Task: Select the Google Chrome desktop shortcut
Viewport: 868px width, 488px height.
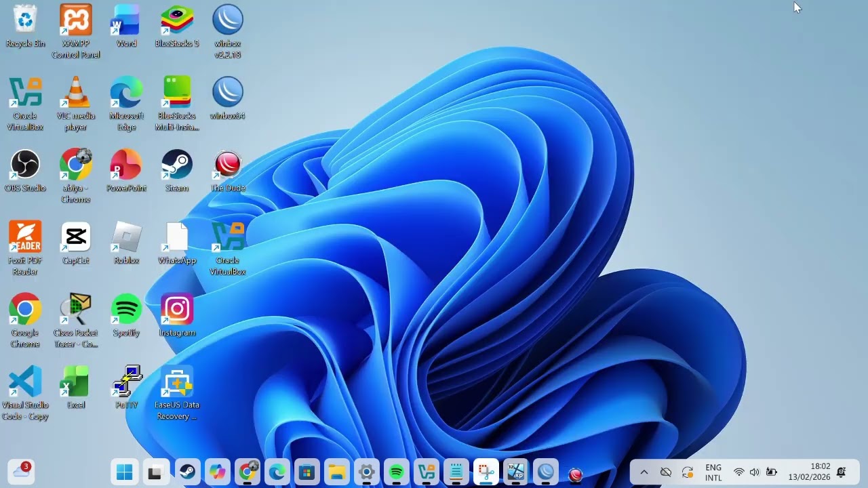Action: (25, 321)
